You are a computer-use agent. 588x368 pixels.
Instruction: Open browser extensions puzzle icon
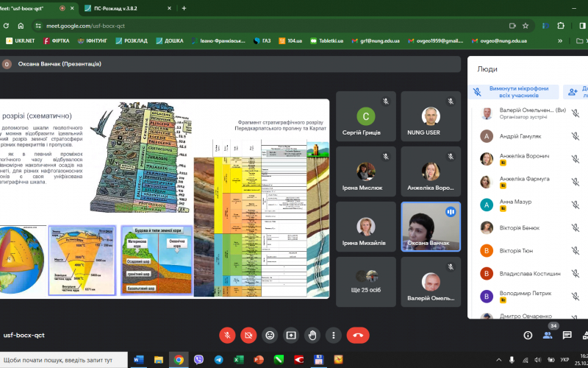pos(561,26)
